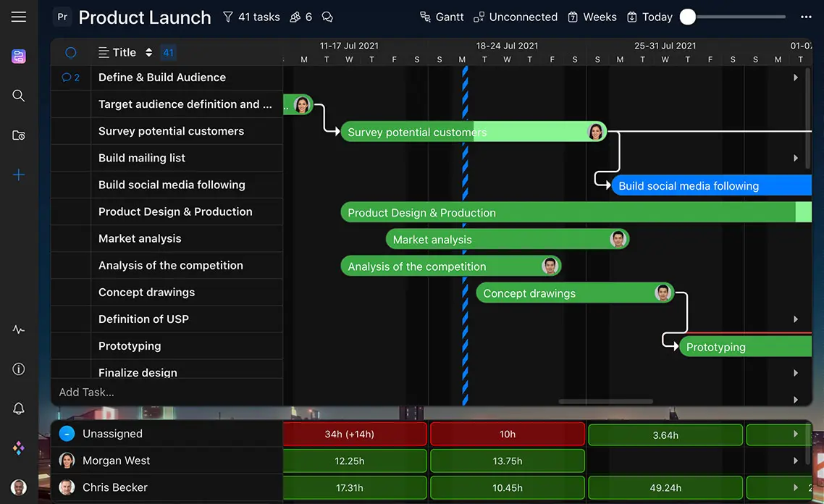Jump to Today in the timeline
The width and height of the screenshot is (824, 504).
[x=649, y=17]
